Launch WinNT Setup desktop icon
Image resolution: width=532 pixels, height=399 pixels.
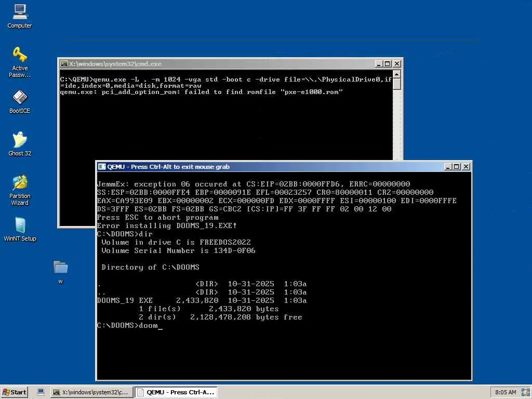pyautogui.click(x=20, y=230)
